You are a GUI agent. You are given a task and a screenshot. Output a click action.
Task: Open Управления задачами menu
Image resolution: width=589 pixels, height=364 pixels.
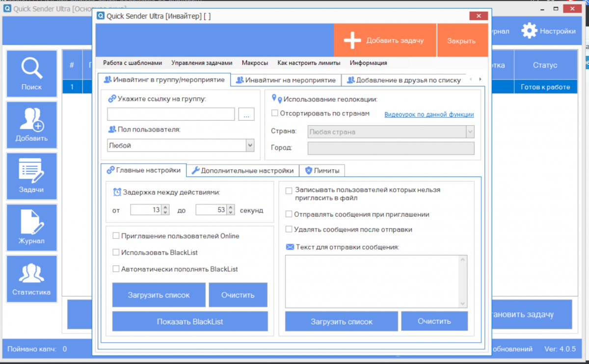click(202, 63)
